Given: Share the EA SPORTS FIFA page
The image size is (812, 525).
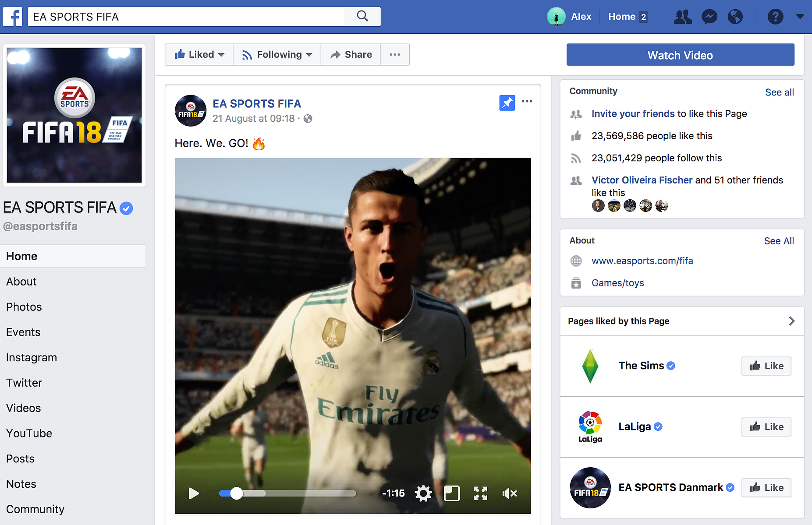Looking at the screenshot, I should (x=351, y=55).
